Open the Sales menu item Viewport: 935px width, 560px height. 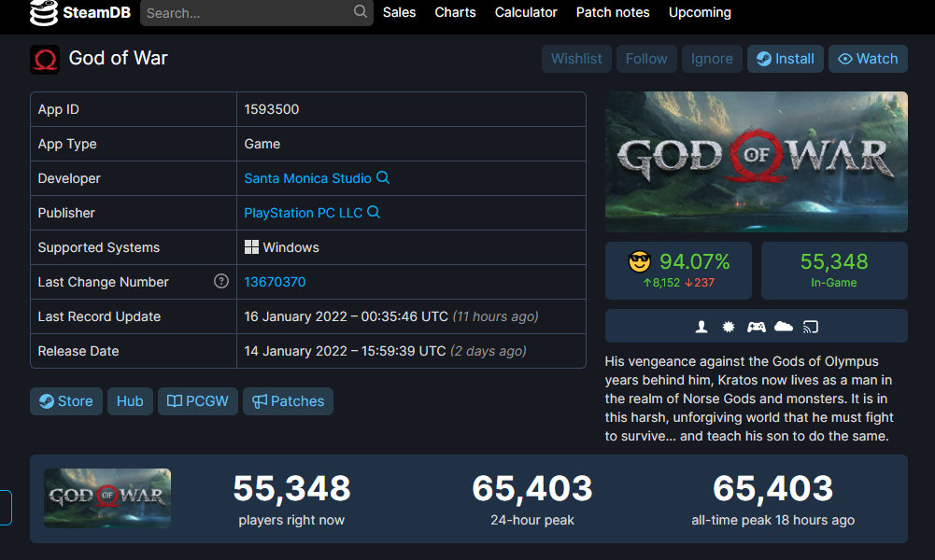coord(399,12)
